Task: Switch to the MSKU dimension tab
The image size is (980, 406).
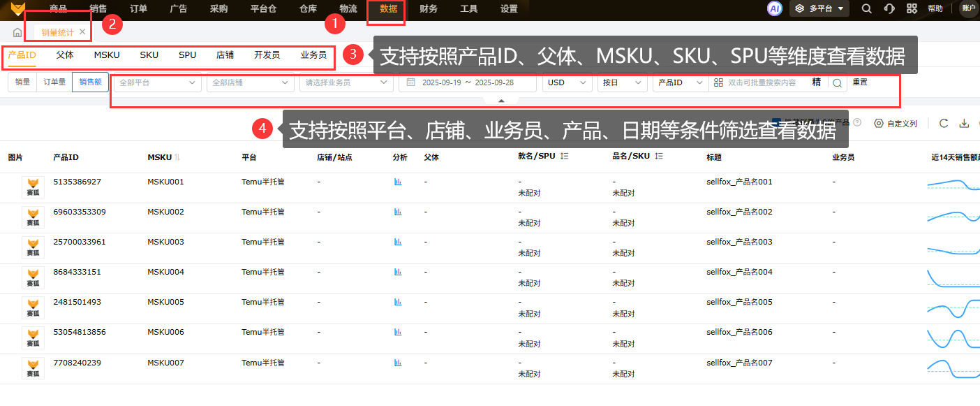Action: (107, 55)
